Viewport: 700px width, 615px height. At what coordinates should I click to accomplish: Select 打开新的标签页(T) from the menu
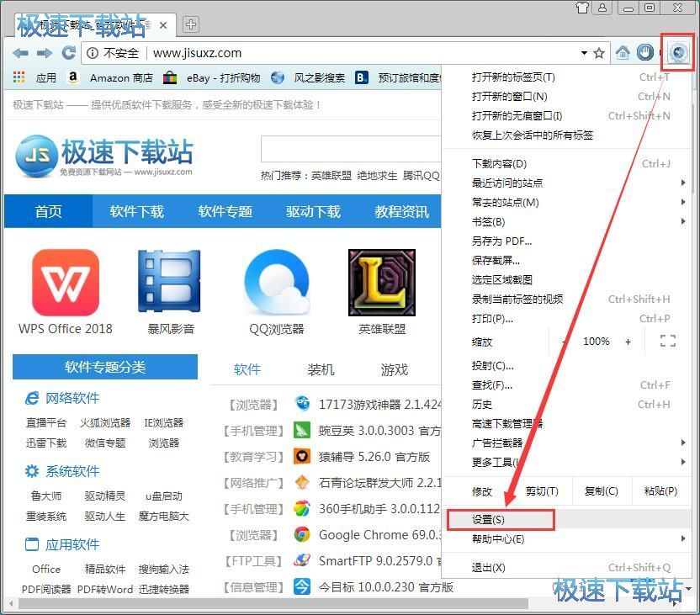click(567, 77)
